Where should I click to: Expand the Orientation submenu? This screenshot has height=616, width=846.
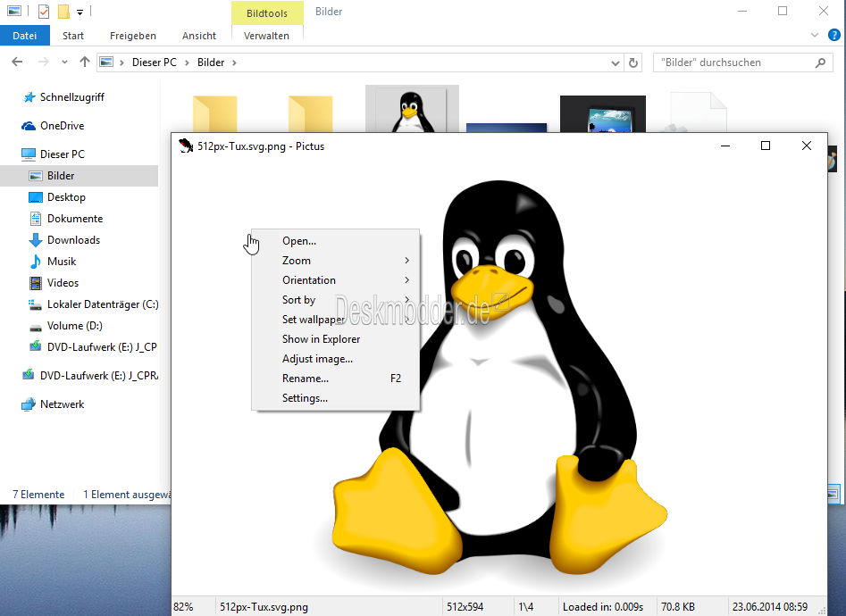click(x=406, y=280)
